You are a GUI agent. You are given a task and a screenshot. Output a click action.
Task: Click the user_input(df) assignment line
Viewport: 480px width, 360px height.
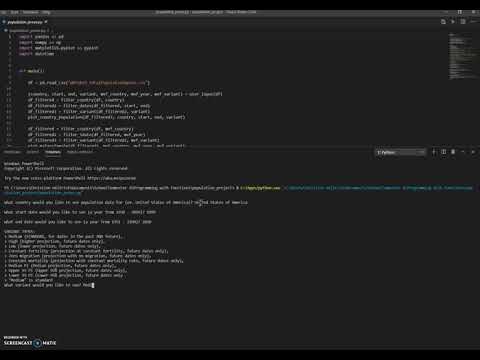(x=125, y=94)
